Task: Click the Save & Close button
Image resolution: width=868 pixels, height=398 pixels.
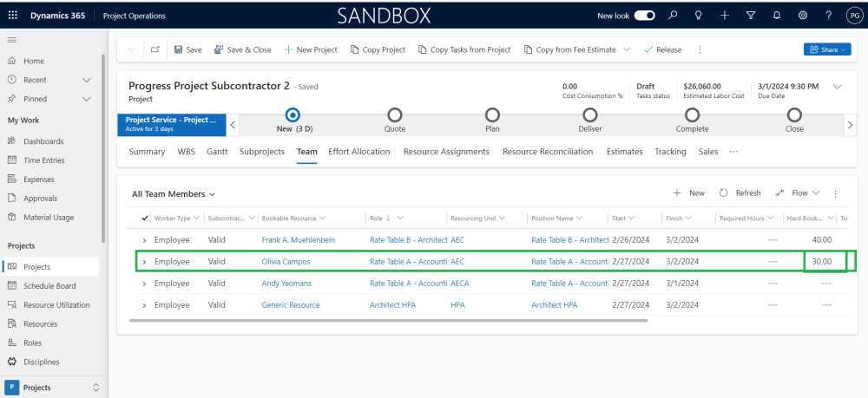Action: (x=243, y=50)
